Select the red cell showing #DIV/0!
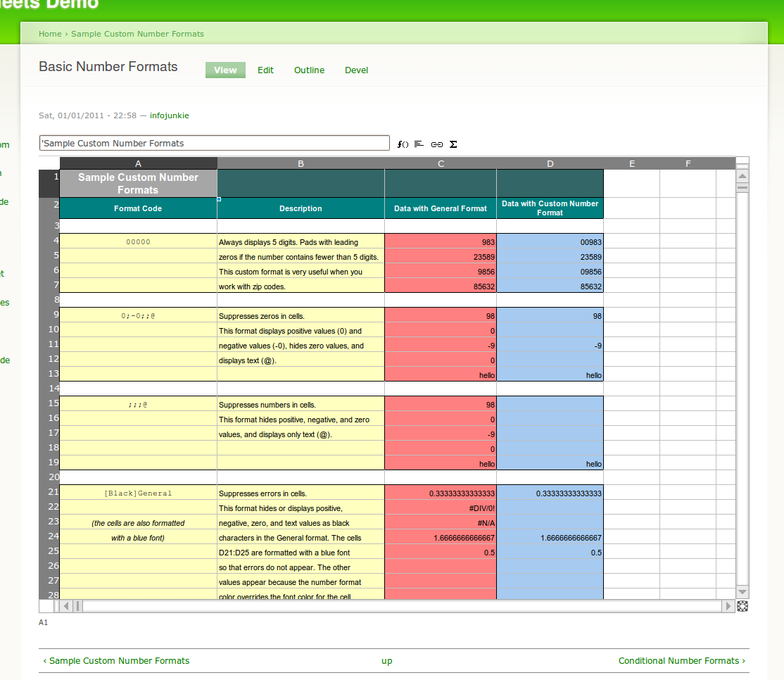 [x=441, y=508]
